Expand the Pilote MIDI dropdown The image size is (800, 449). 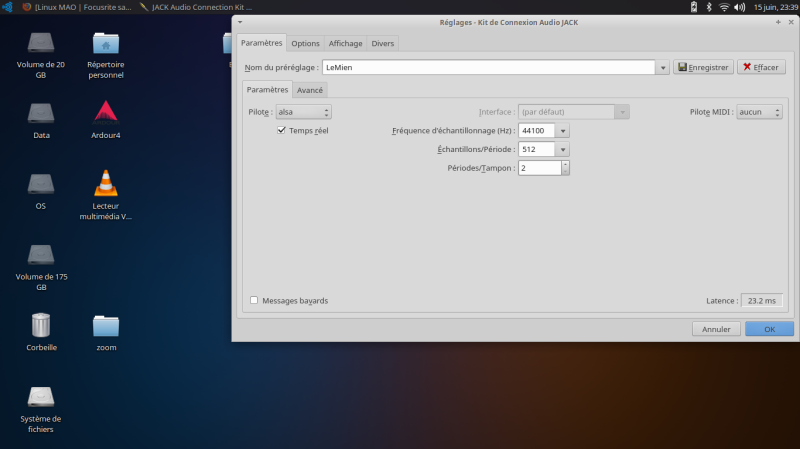pos(759,112)
